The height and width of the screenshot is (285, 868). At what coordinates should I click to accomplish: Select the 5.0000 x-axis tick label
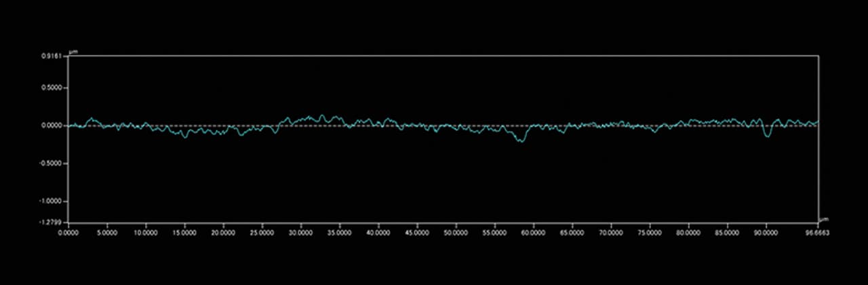(x=107, y=232)
